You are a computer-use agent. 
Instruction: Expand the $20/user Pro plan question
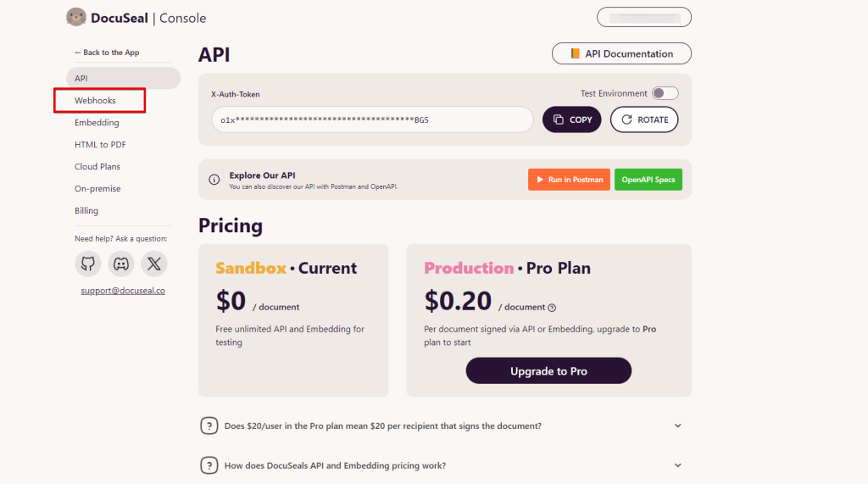point(677,426)
